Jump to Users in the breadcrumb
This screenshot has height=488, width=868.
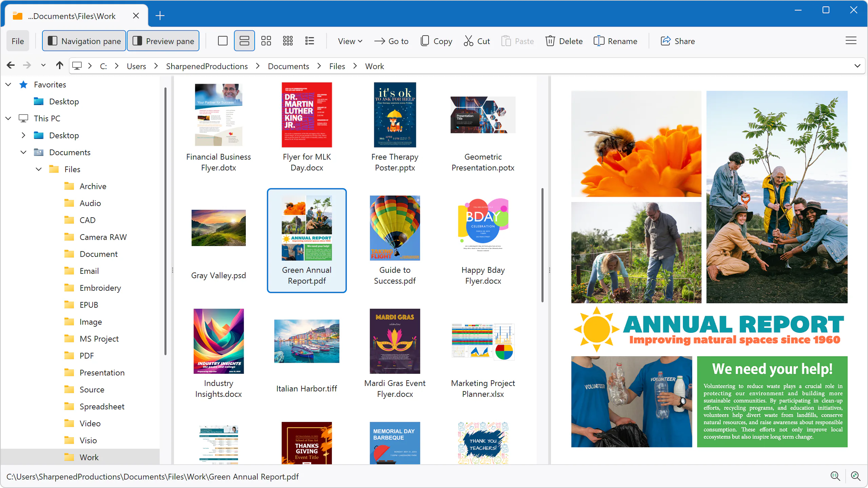(136, 66)
